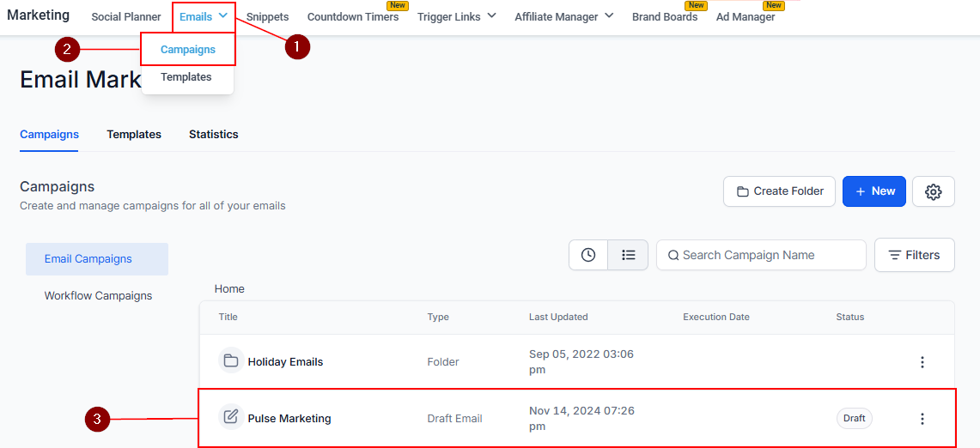Viewport: 980px width, 448px height.
Task: Select Email Campaigns in side list
Action: [97, 258]
